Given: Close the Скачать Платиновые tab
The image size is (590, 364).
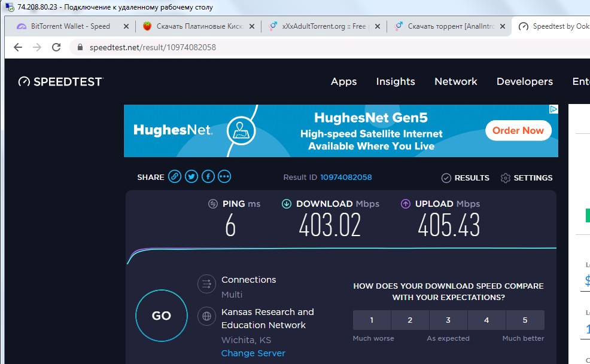Looking at the screenshot, I should click(252, 26).
